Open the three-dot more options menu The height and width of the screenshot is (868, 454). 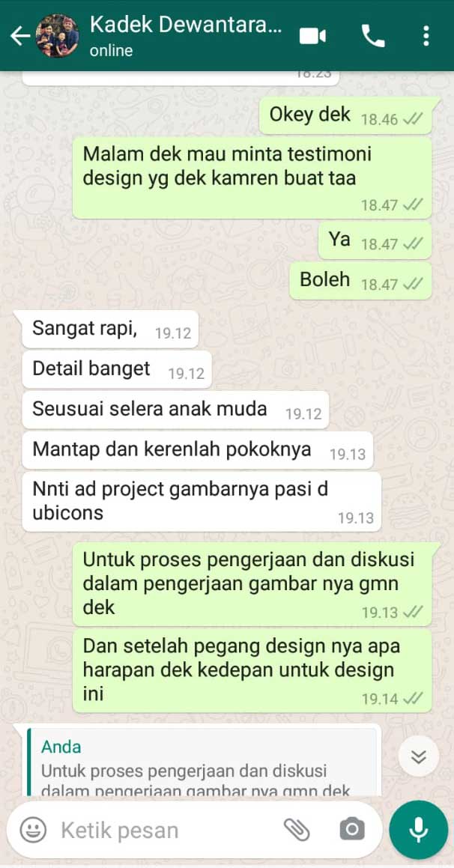426,36
